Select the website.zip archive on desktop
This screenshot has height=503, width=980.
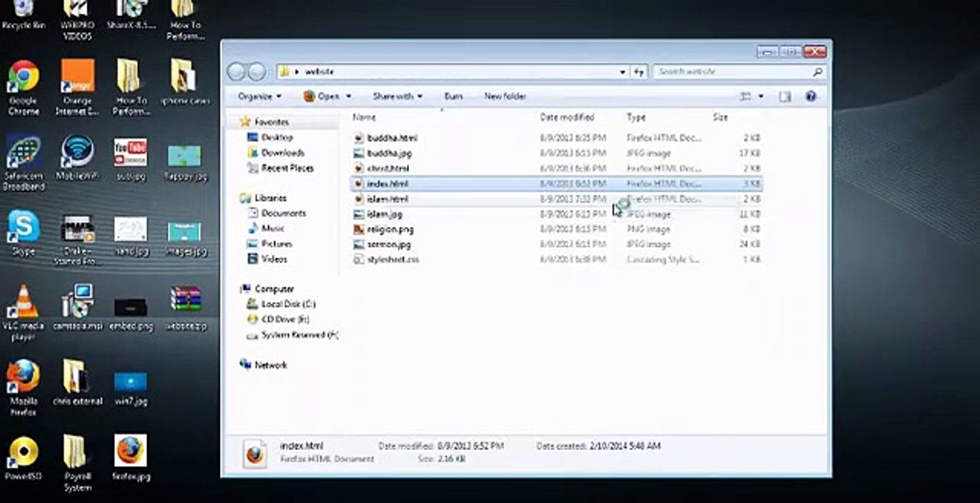pyautogui.click(x=185, y=307)
